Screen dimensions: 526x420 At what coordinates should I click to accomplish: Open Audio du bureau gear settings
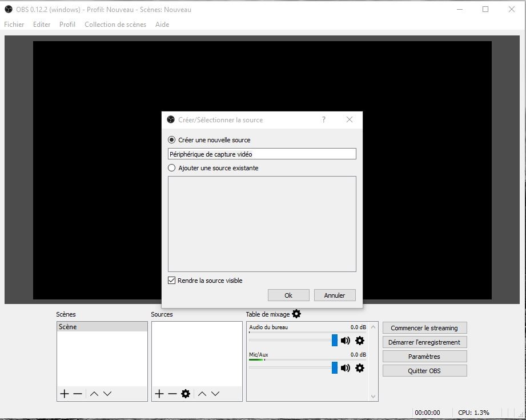click(360, 341)
